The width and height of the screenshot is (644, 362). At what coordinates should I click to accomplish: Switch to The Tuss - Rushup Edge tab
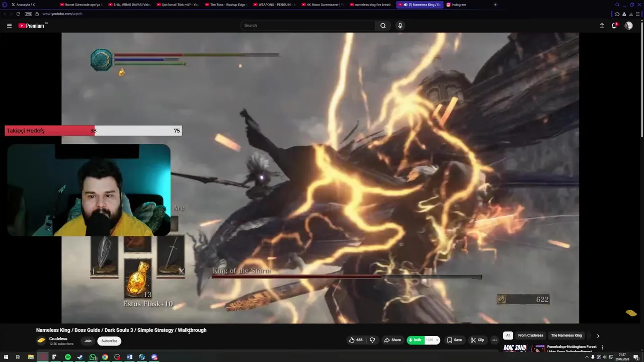(x=225, y=5)
